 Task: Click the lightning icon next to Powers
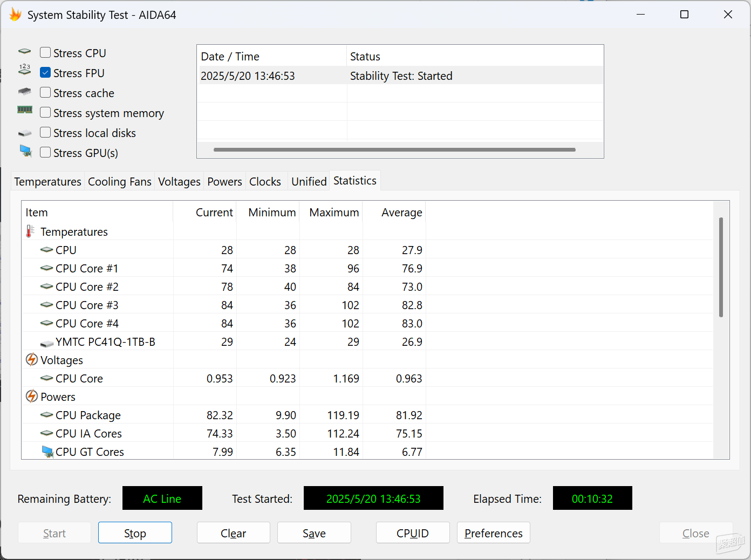point(32,396)
